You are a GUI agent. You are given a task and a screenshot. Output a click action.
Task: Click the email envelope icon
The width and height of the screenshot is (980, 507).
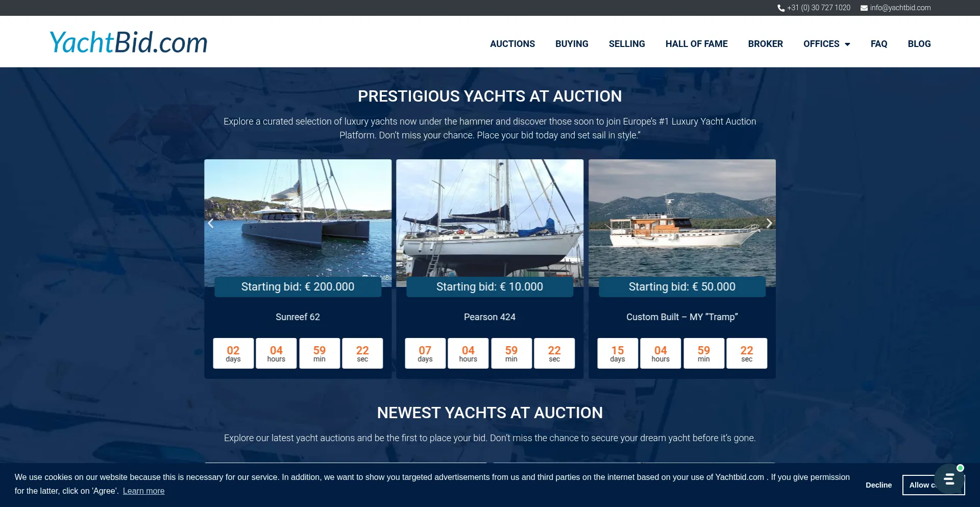[x=864, y=8]
